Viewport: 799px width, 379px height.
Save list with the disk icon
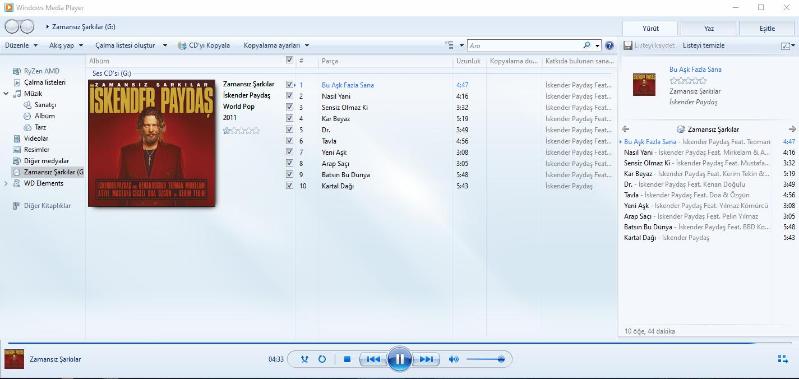coord(628,45)
